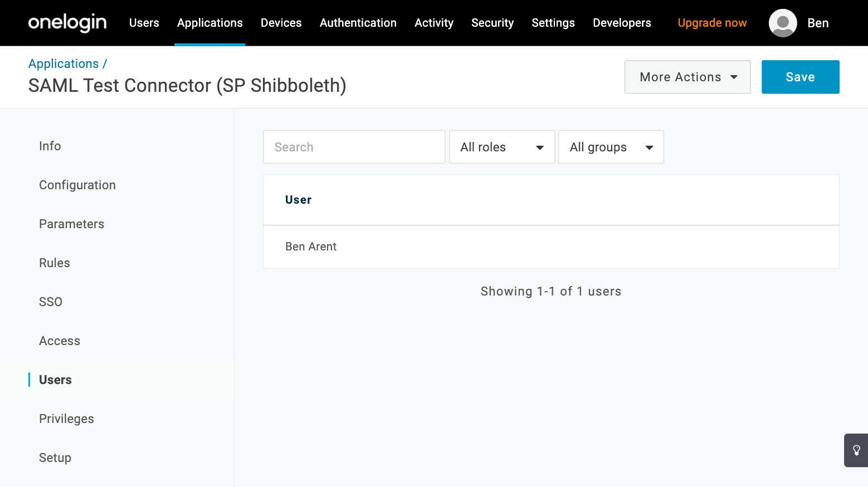Open the All groups filter

(x=611, y=147)
